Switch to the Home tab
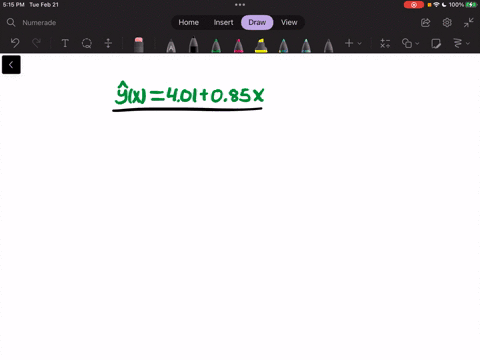 click(x=188, y=22)
